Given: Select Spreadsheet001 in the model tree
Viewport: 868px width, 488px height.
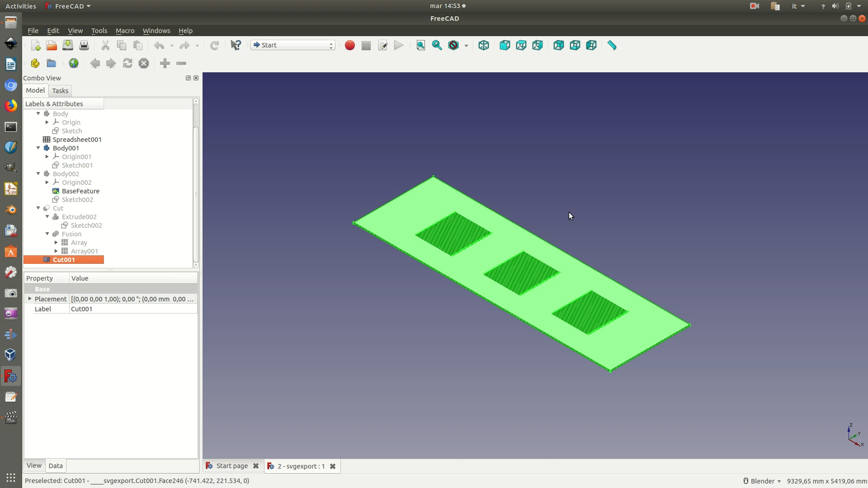Looking at the screenshot, I should tap(77, 140).
